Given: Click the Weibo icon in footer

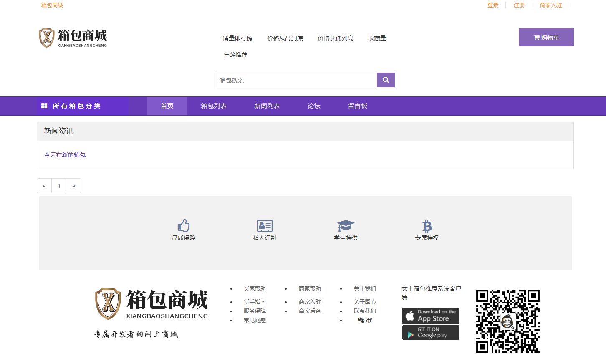Looking at the screenshot, I should [x=369, y=320].
